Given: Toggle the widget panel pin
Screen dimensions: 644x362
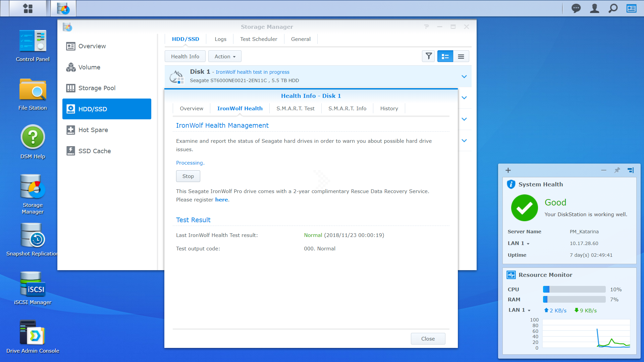Looking at the screenshot, I should tap(617, 170).
